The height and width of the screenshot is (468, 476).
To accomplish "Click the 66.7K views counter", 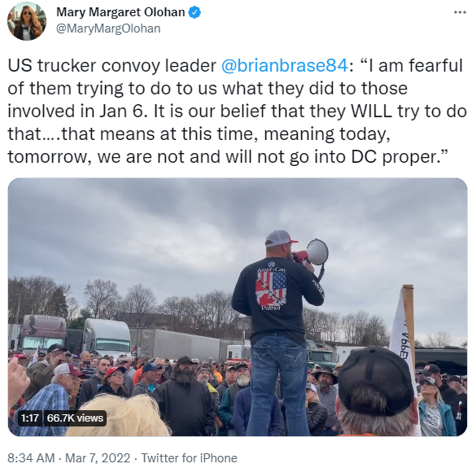I will tap(76, 418).
